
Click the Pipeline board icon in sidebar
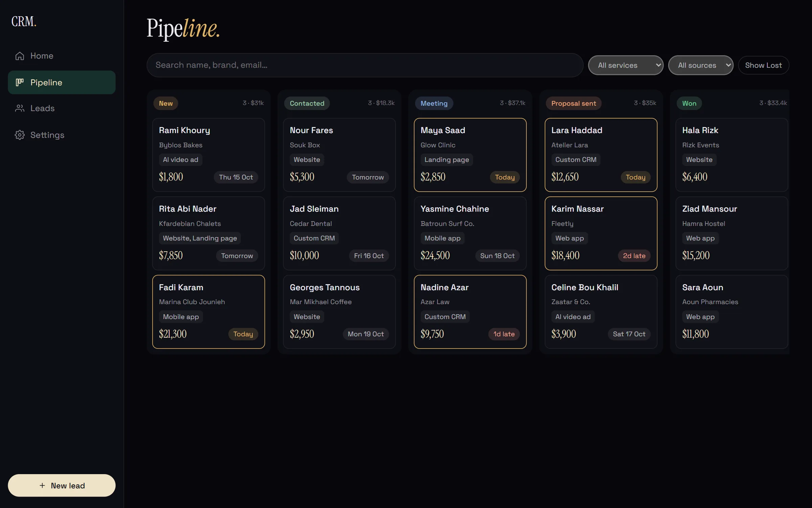tap(20, 82)
